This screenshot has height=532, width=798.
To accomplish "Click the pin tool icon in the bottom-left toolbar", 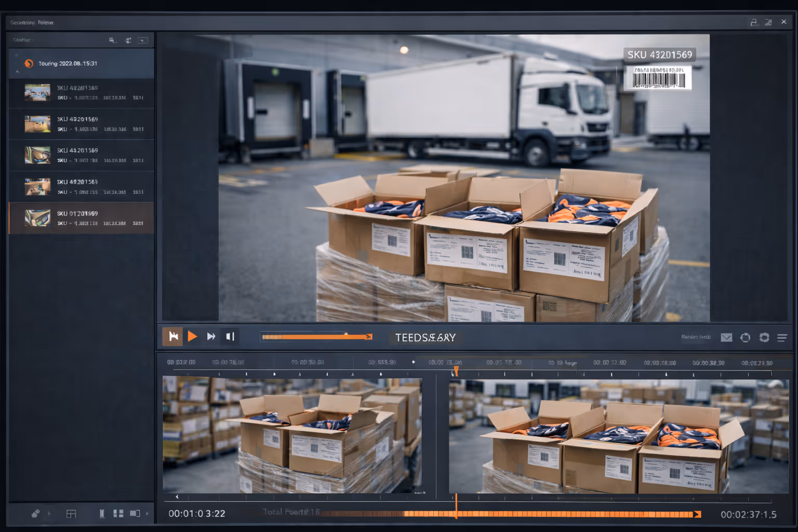I will coord(35,514).
